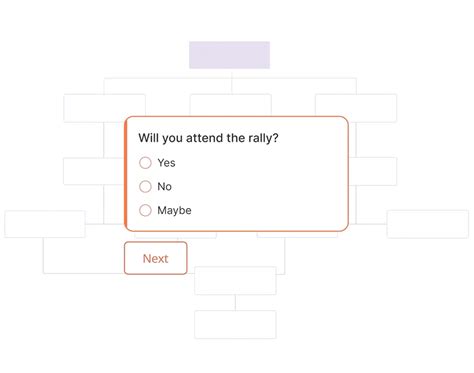Select second-level box under the left branch
This screenshot has width=474, height=373.
coord(94,171)
